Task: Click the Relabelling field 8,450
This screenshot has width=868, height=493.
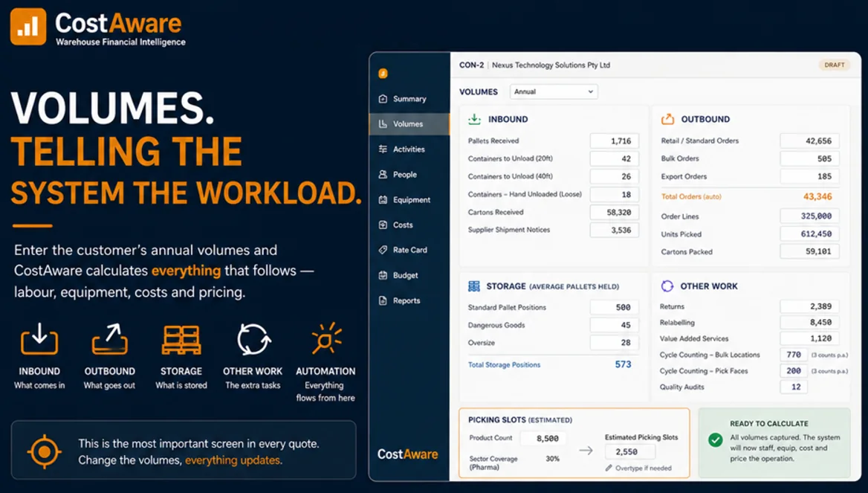Action: [809, 323]
